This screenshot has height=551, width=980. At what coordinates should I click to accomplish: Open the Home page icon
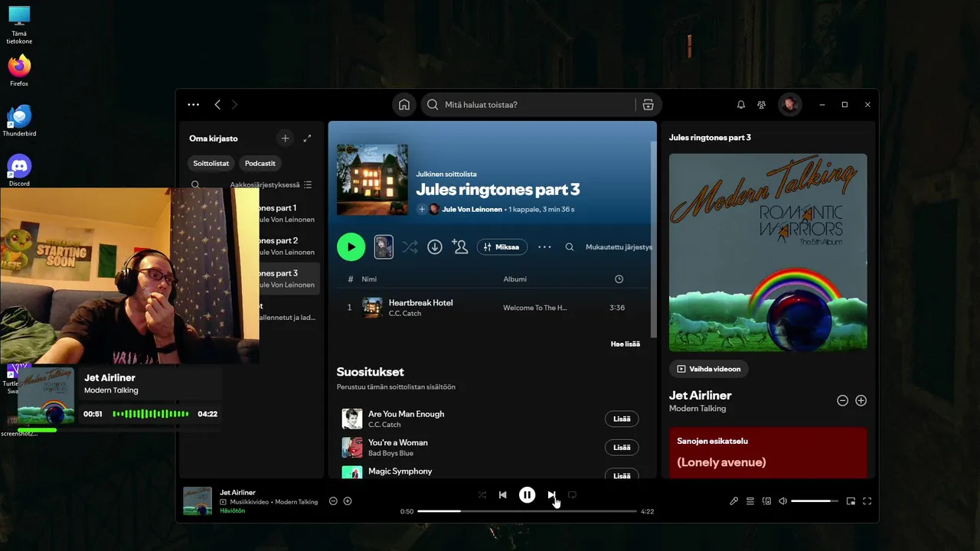pos(404,105)
